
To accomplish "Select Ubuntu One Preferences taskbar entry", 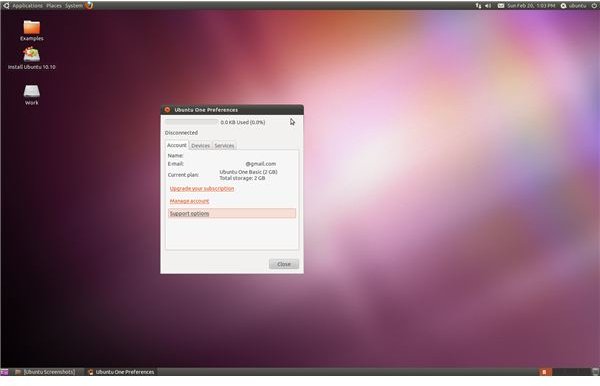I will pos(121,372).
